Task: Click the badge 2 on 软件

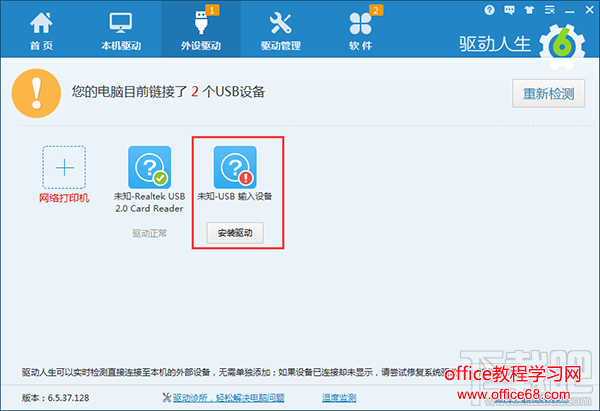Action: [376, 10]
